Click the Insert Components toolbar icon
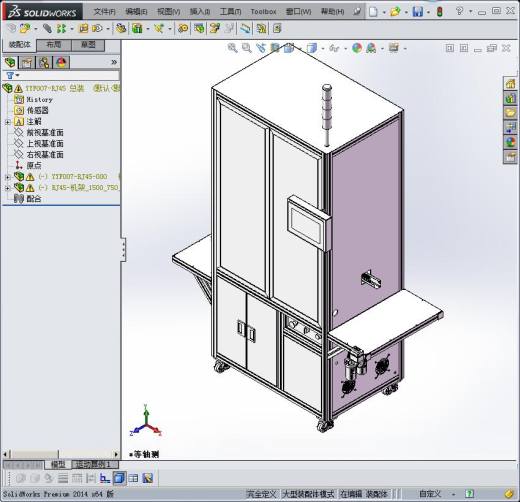 24,29
